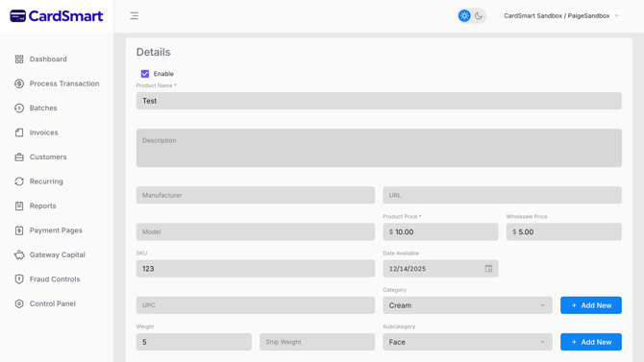
Task: Click the Recurring refresh icon
Action: pos(19,181)
